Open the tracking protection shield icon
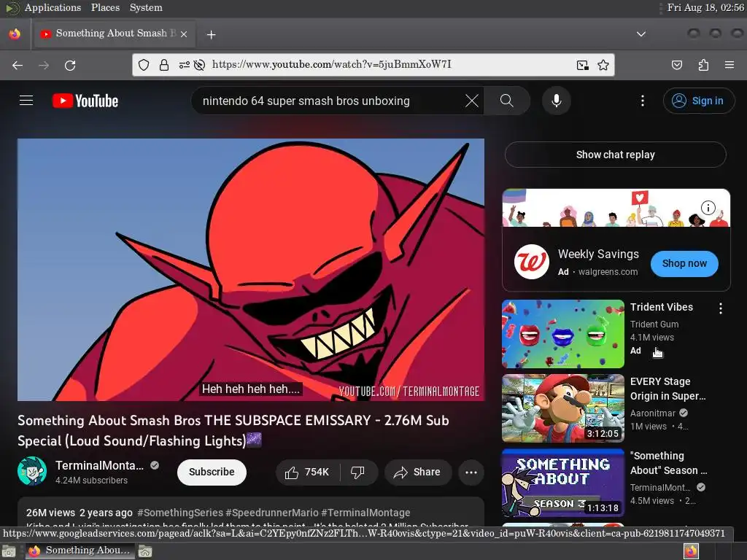Screen dimensions: 747x560 [x=144, y=65]
